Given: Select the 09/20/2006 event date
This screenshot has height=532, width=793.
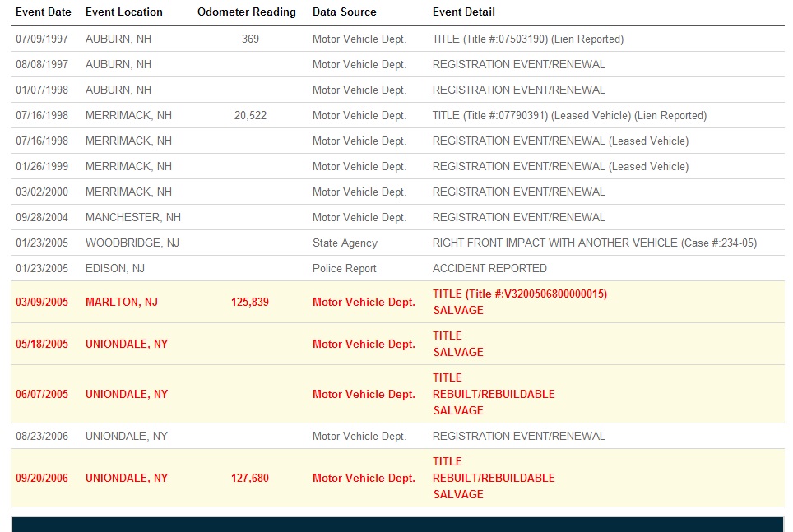Looking at the screenshot, I should (42, 479).
